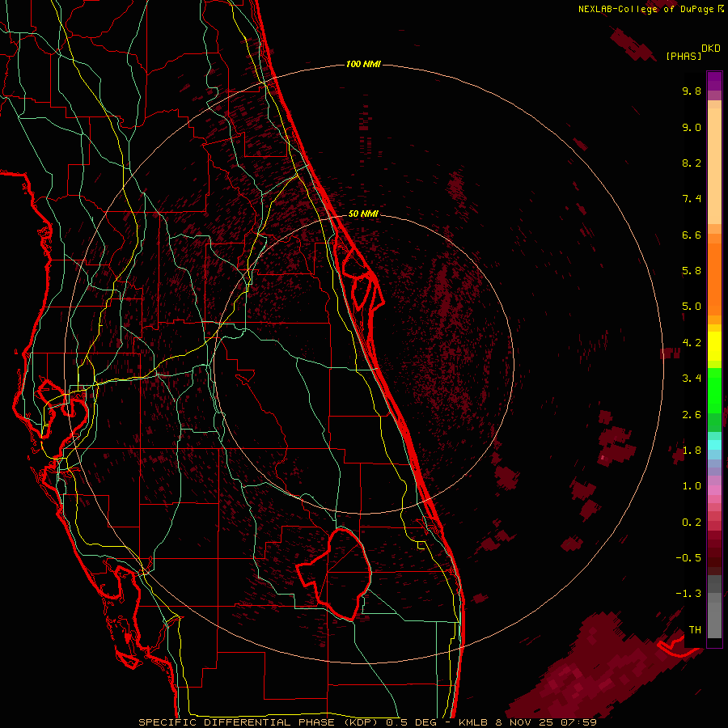This screenshot has width=728, height=728.
Task: Select the DKD [PHAS] legend title
Action: 692,52
